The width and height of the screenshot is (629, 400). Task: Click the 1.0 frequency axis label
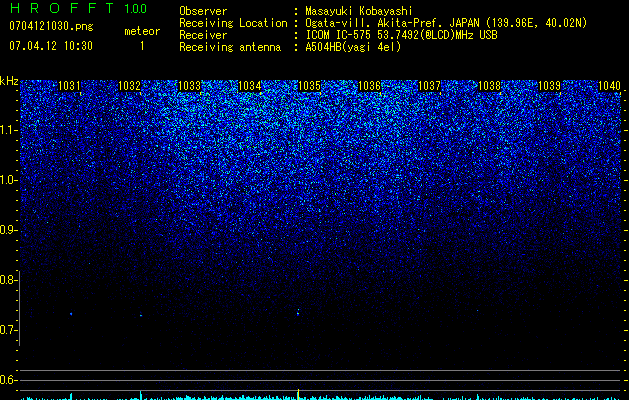[9, 180]
